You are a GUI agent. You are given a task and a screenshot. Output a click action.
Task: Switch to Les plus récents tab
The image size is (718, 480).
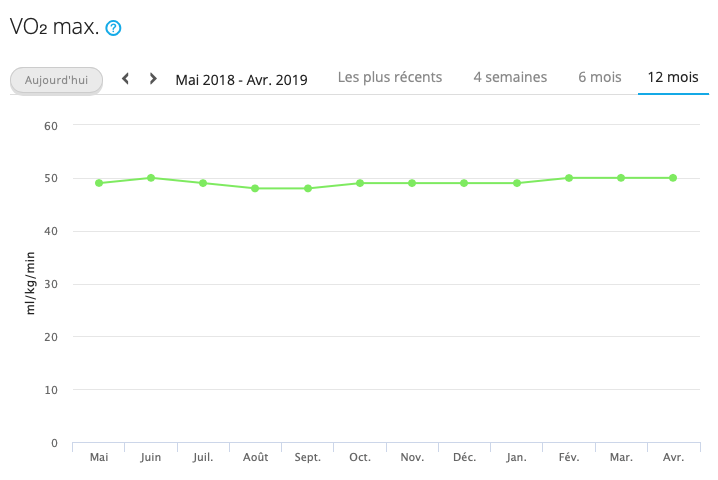(390, 77)
